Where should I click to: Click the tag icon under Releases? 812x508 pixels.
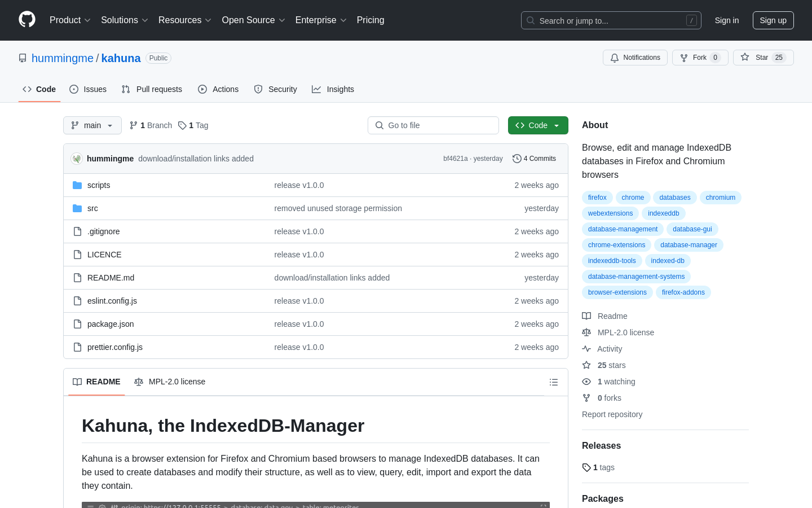586,467
